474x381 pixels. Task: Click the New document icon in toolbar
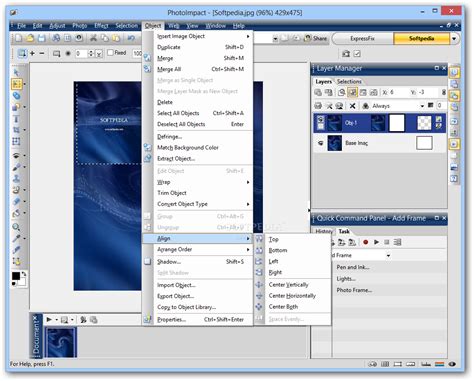coord(18,38)
